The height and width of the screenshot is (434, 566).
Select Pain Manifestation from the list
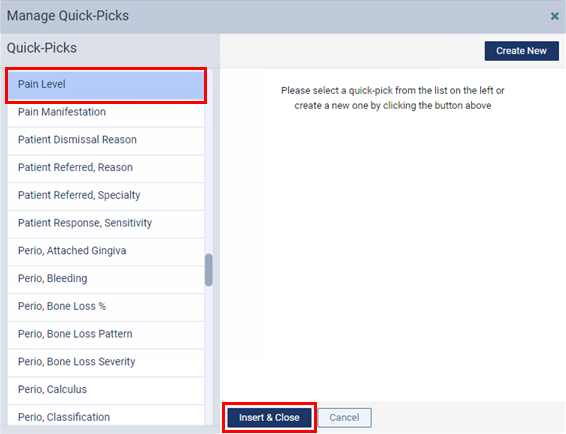point(106,113)
